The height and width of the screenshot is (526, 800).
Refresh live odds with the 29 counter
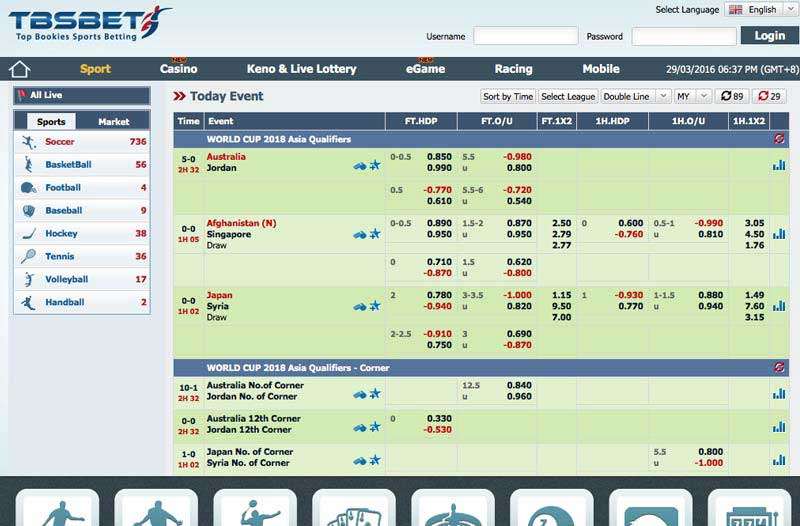(x=769, y=96)
